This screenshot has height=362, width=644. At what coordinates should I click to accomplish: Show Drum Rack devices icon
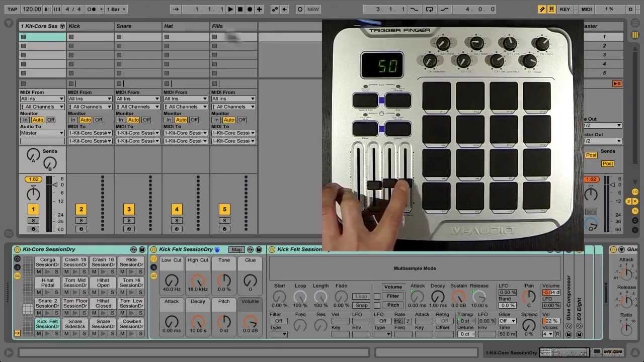tap(17, 275)
